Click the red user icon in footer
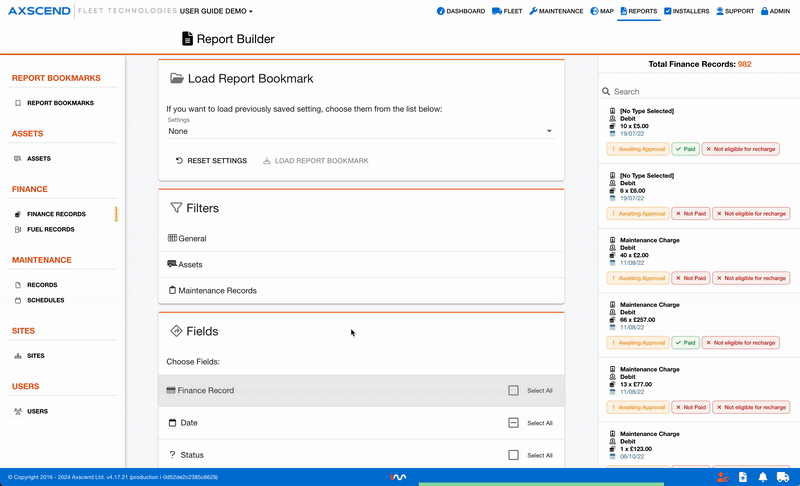The image size is (800, 486). [x=721, y=477]
